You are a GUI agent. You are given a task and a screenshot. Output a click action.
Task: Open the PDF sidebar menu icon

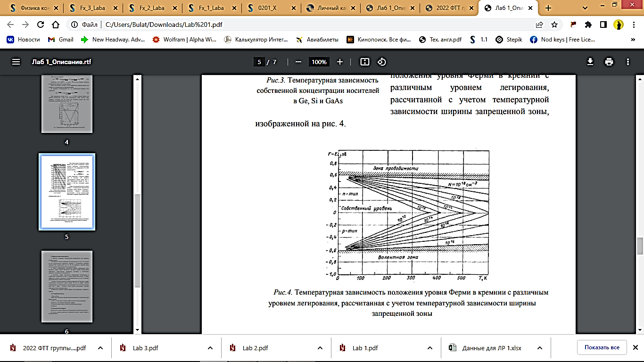tap(16, 62)
